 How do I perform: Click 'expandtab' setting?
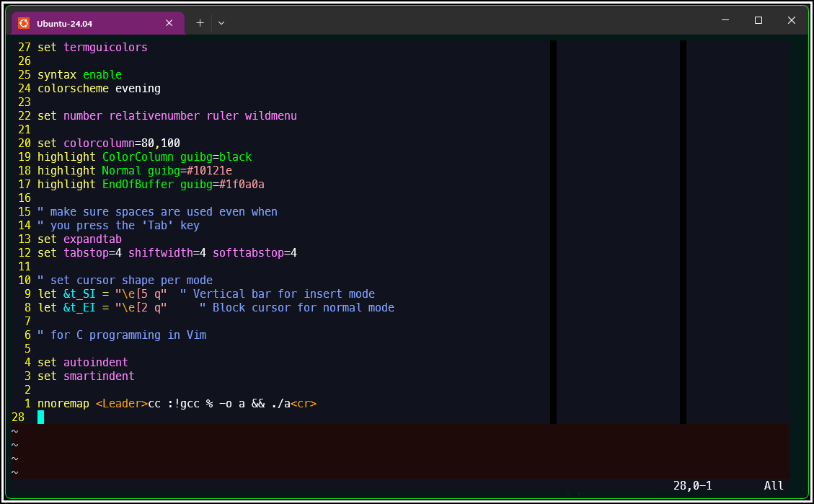pos(92,239)
